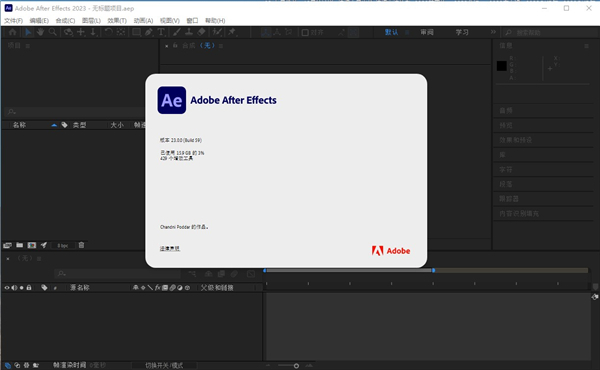Select the Rotation tool
This screenshot has height=370, width=600.
[108, 32]
